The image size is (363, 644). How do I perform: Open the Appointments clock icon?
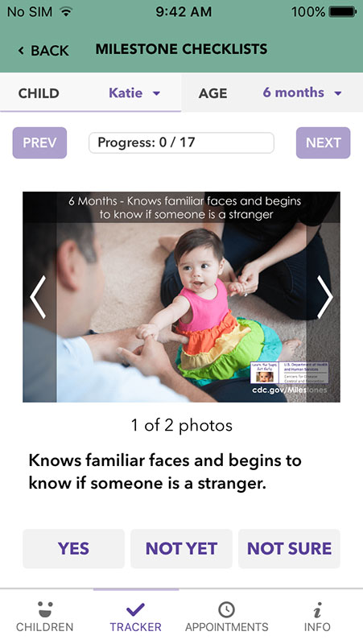click(226, 609)
